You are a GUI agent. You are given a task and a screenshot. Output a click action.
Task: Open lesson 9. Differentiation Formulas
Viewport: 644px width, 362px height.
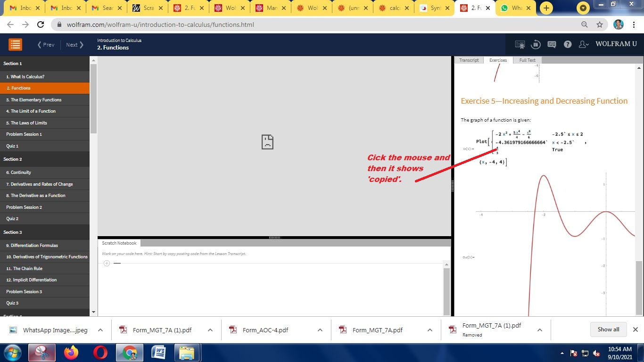coord(45,246)
